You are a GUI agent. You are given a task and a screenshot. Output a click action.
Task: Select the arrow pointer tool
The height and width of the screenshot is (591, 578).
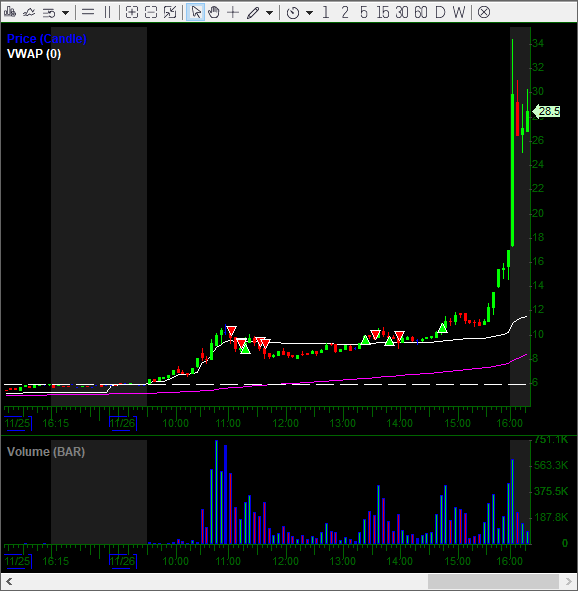tap(196, 12)
